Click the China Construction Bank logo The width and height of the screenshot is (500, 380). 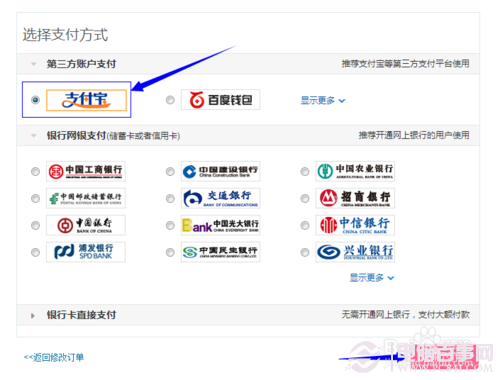220,171
